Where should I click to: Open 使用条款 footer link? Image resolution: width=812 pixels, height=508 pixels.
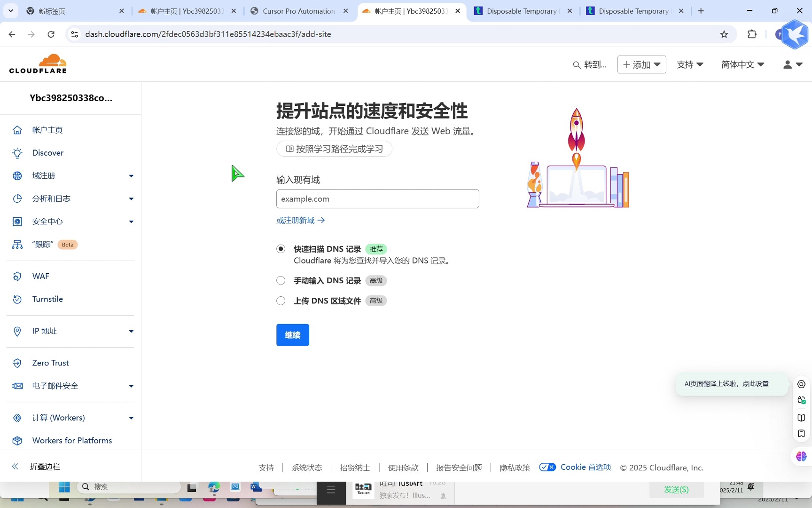pyautogui.click(x=403, y=468)
